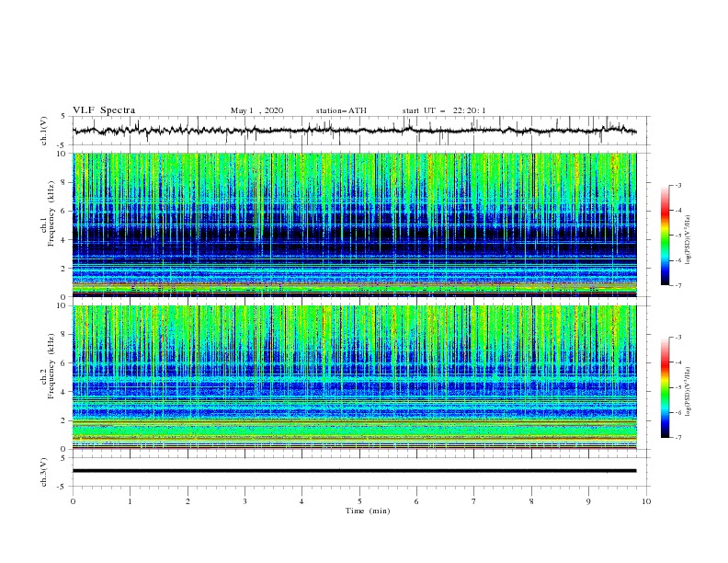Image resolution: width=728 pixels, height=563 pixels.
Task: Click the 'start UT = 22:20: 1' text
Action: [x=444, y=110]
